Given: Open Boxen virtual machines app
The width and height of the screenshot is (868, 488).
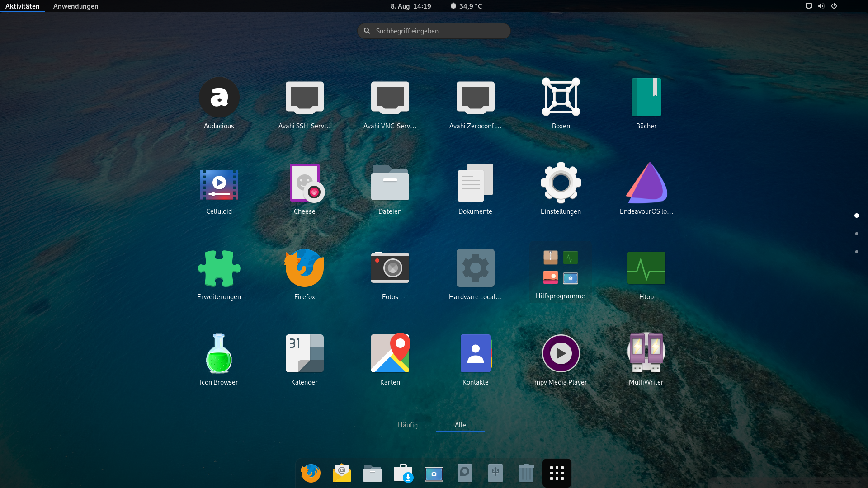Looking at the screenshot, I should 561,98.
